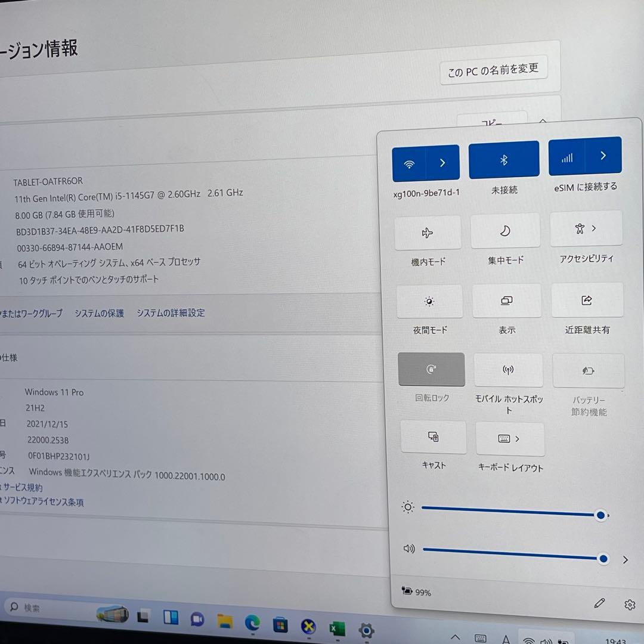Open Microsoft Store from the taskbar
The image size is (644, 644).
pyautogui.click(x=280, y=625)
